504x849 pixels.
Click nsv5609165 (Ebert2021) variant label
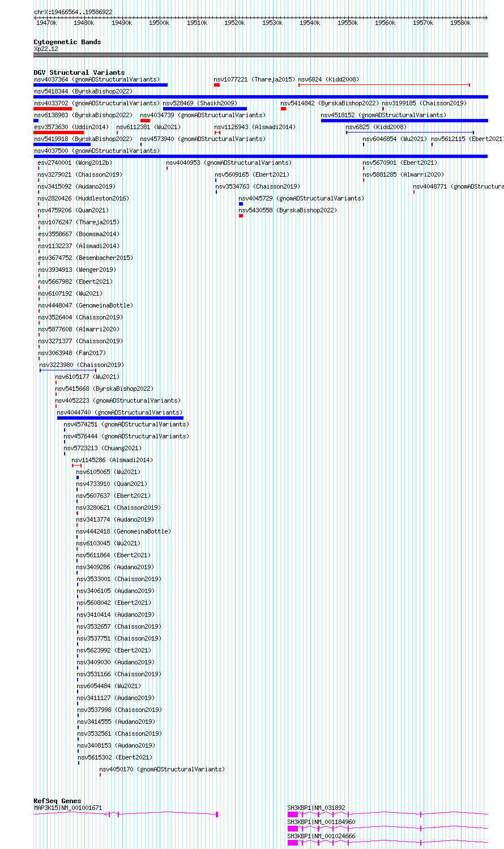point(252,175)
